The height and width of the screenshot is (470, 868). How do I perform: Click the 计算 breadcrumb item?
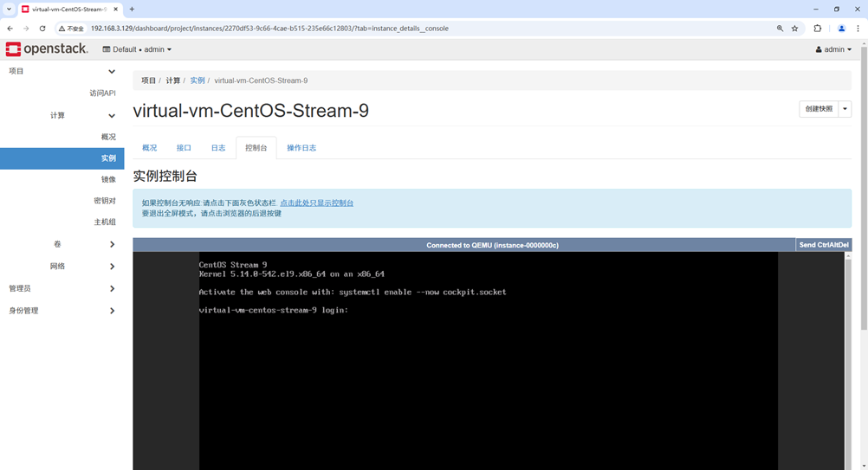click(x=173, y=80)
